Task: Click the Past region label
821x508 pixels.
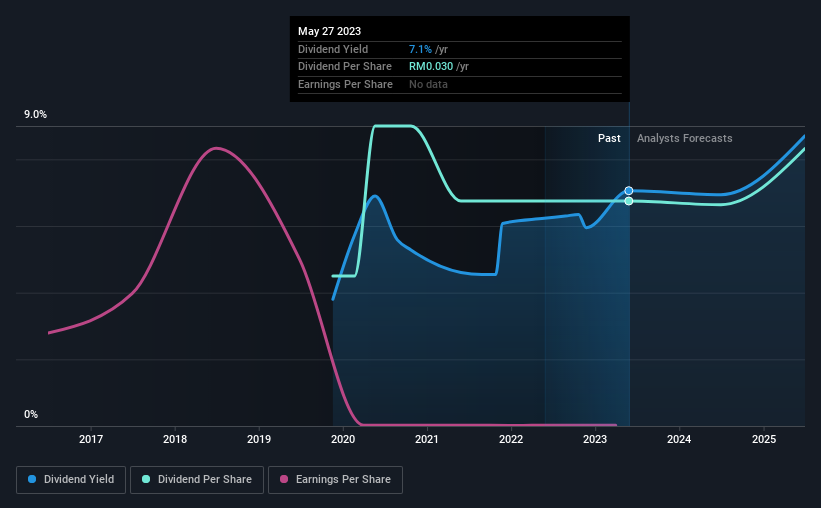Action: [609, 138]
